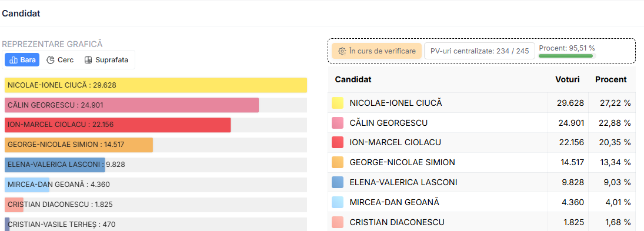
Task: Click PV-uri centralizate 234 / 245 box
Action: (479, 51)
